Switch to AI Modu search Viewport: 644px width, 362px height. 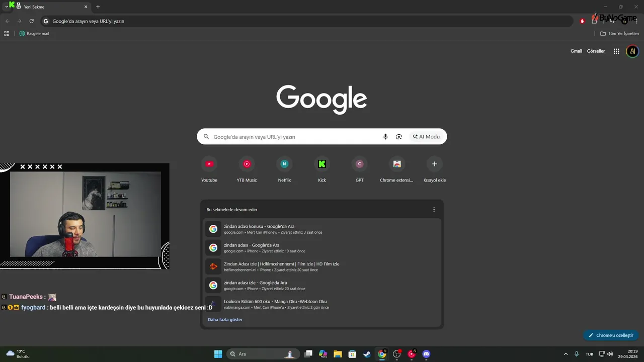pos(427,137)
